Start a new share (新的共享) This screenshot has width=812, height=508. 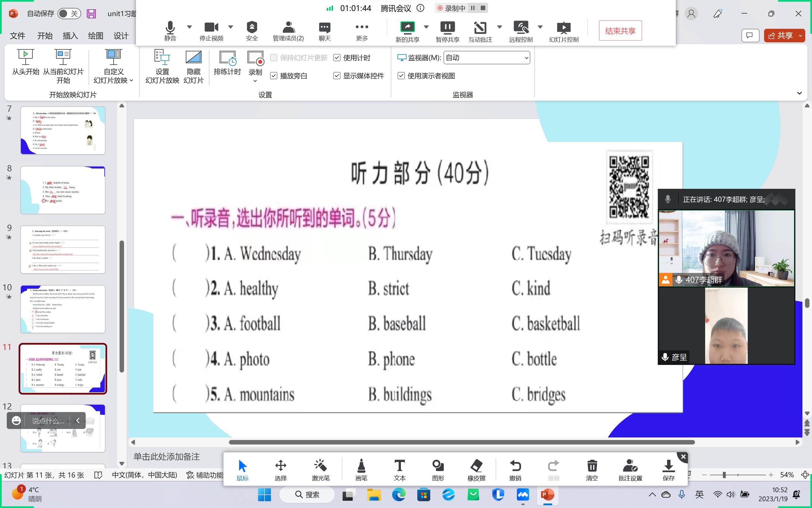pos(407,32)
